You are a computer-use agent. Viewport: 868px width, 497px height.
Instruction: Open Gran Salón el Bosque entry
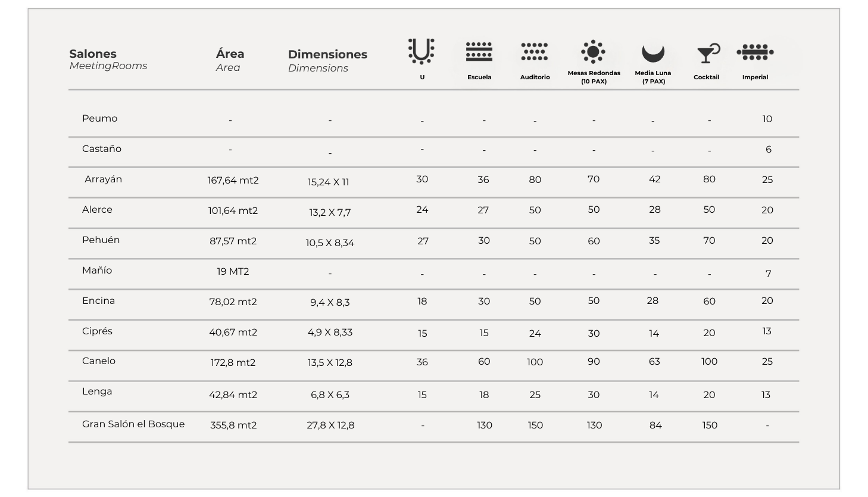(x=133, y=424)
